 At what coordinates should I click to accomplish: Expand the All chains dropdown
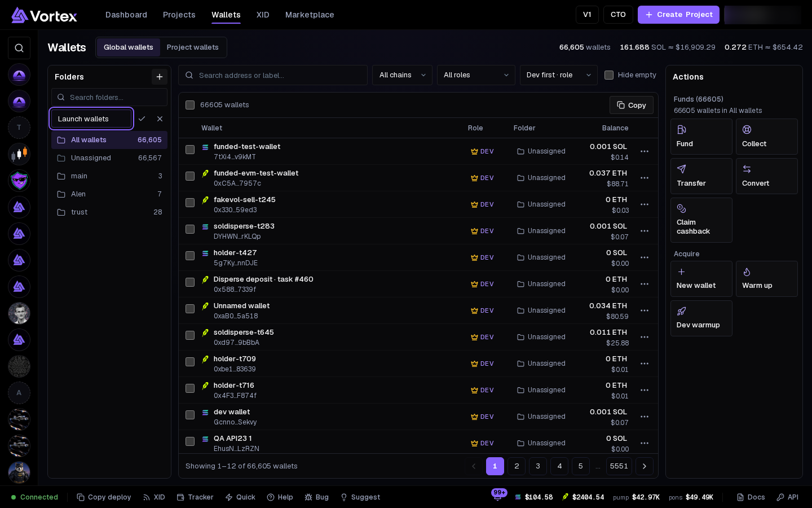click(402, 75)
